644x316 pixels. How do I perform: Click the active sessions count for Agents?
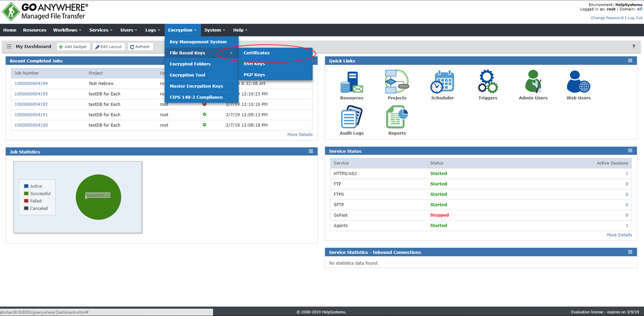tap(627, 226)
